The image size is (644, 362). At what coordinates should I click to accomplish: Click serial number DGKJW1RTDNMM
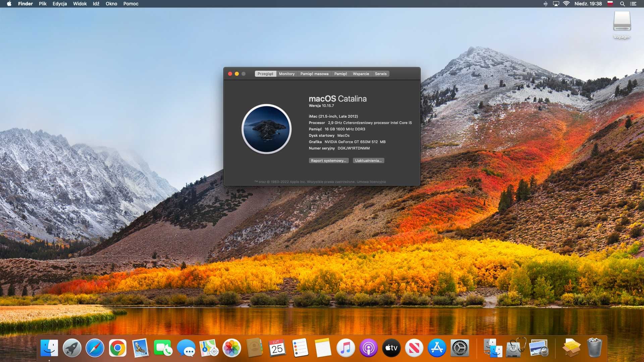coord(354,148)
